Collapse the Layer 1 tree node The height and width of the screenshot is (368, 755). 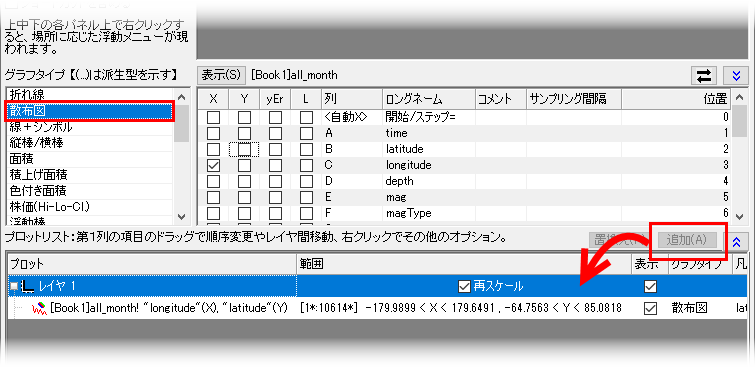click(14, 287)
